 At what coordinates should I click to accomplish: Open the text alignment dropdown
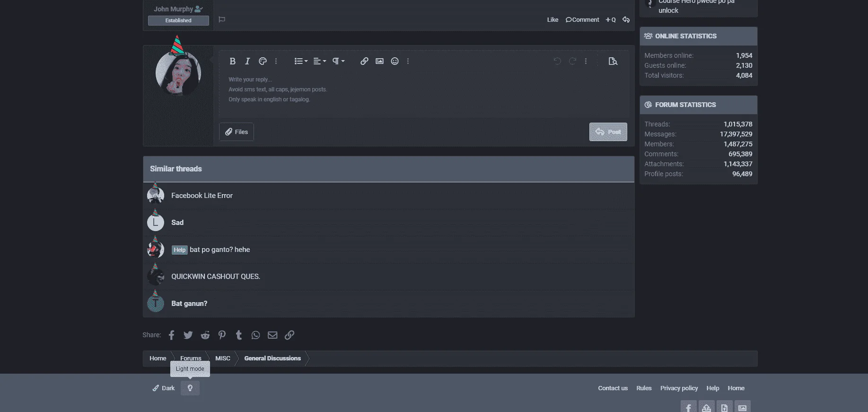click(320, 61)
